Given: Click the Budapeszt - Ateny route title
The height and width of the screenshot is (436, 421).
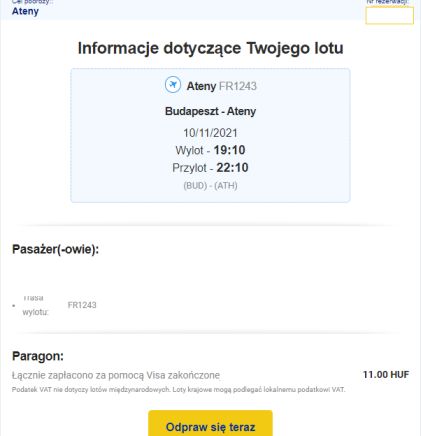Looking at the screenshot, I should coord(210,111).
